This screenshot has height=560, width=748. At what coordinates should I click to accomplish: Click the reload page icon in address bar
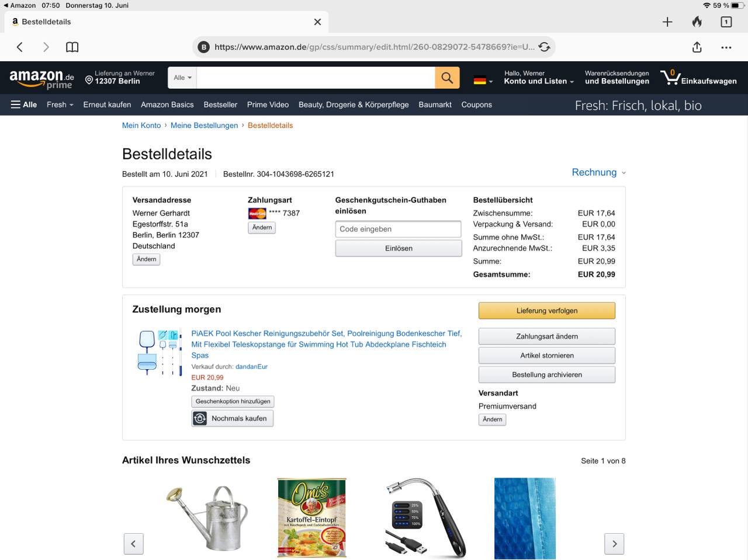pos(544,47)
